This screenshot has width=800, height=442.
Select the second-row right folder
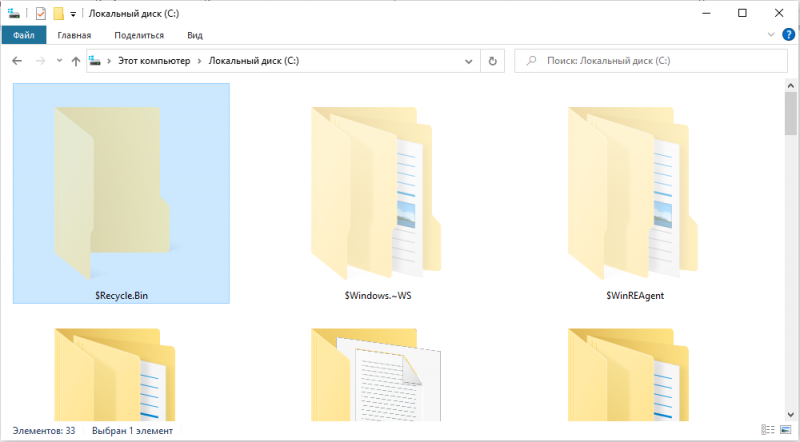(629, 375)
